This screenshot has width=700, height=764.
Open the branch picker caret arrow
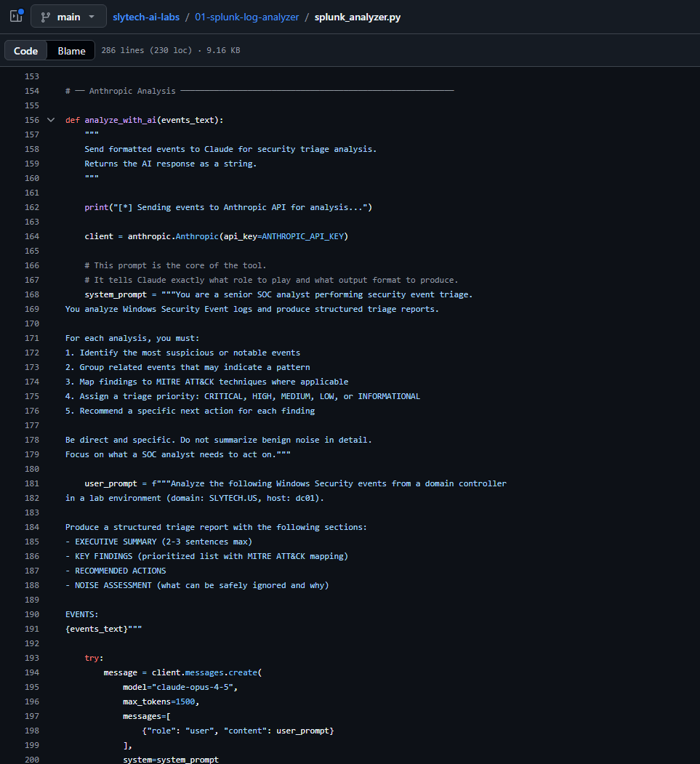coord(91,15)
